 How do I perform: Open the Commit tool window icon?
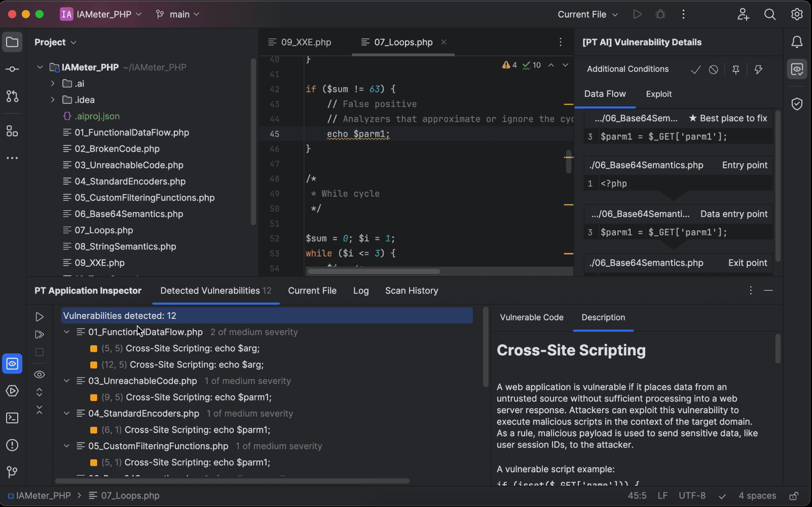(x=12, y=69)
